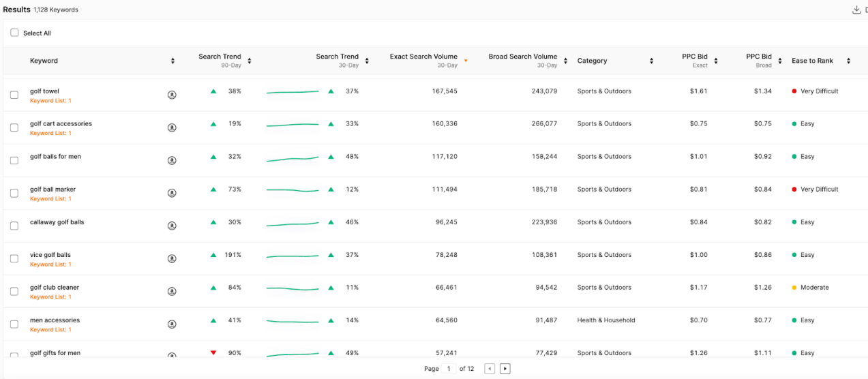
Task: Click the Keyword column header
Action: click(44, 61)
